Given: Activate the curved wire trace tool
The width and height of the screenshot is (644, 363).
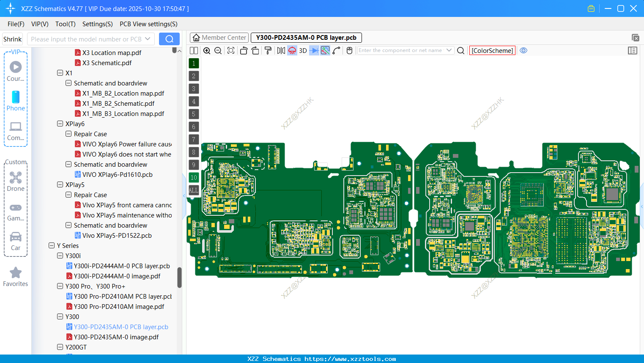Looking at the screenshot, I should click(337, 50).
